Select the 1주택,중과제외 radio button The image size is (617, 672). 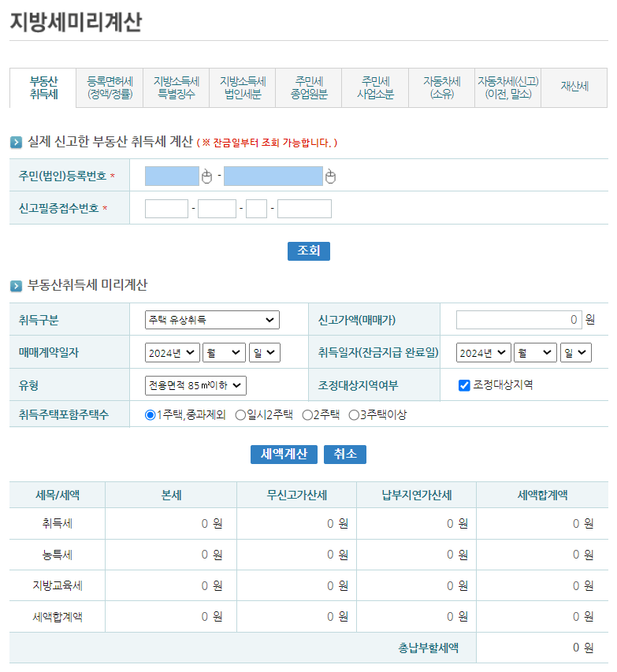click(x=150, y=415)
